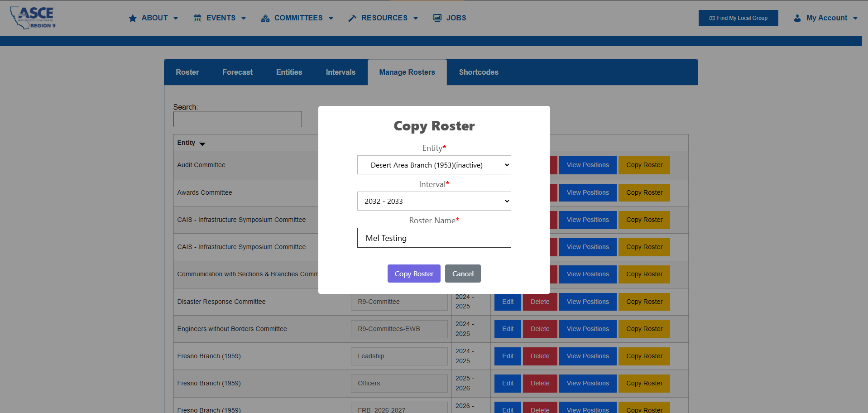Click the R9-Committee roster name field

(x=399, y=302)
